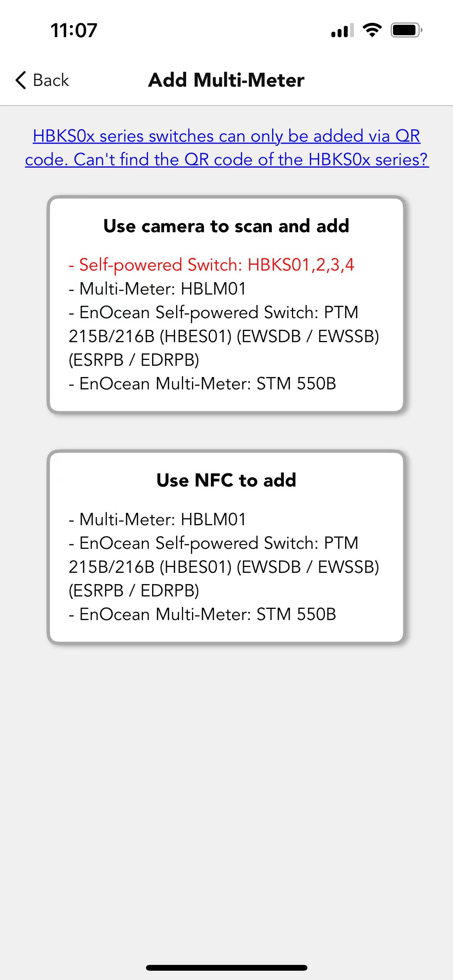
Task: Tap EnOcean Self-powered Switch PTM entry in NFC card
Action: (224, 567)
